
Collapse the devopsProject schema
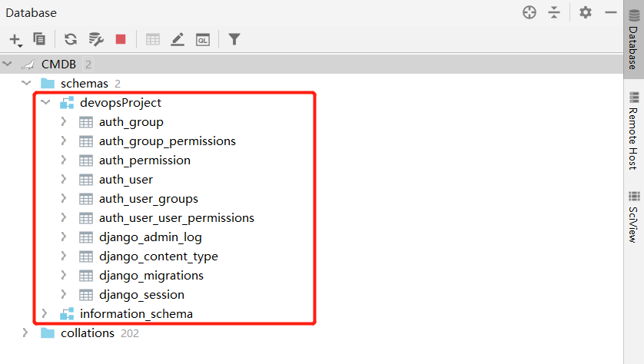coord(45,103)
